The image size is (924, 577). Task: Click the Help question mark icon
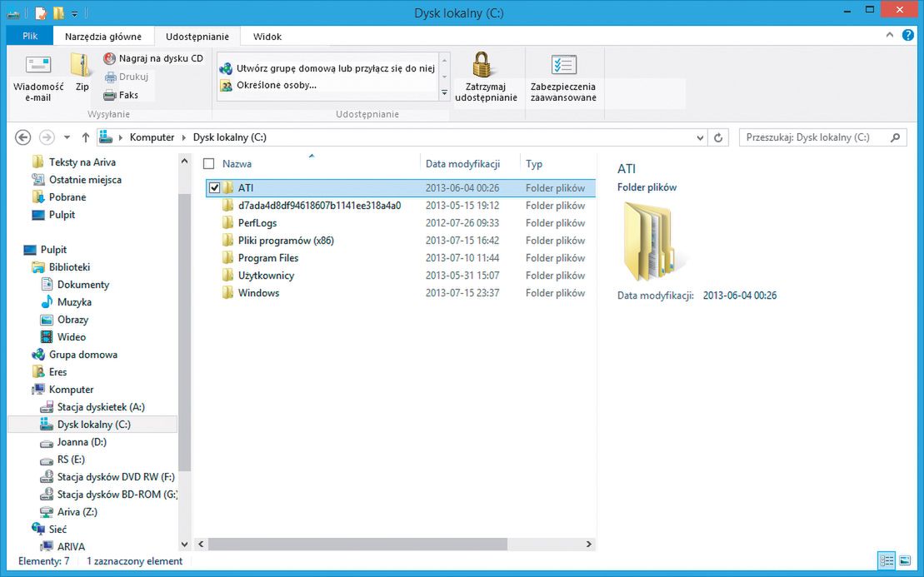tap(908, 35)
